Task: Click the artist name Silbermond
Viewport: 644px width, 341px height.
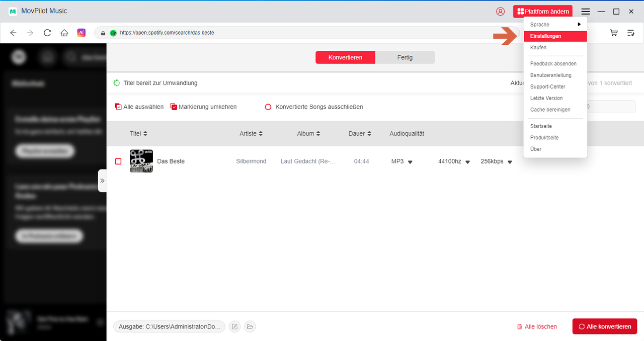Action: [251, 161]
